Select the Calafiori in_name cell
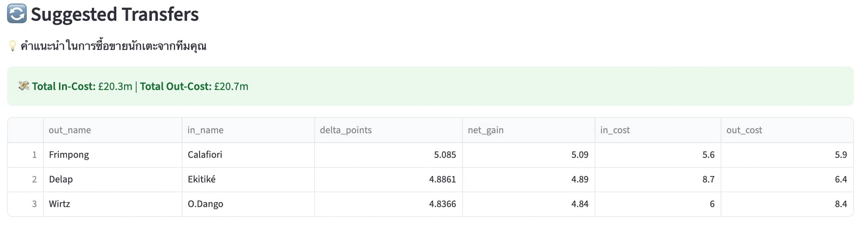The height and width of the screenshot is (232, 868). click(248, 155)
